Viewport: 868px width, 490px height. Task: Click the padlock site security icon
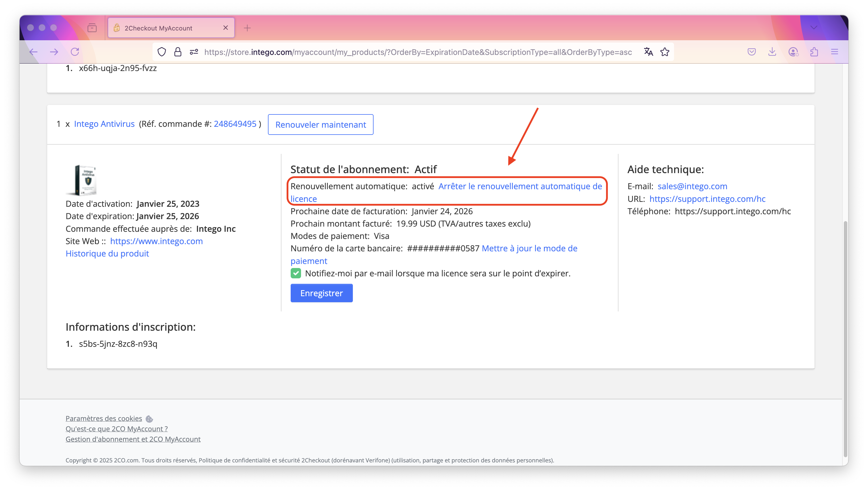[x=178, y=52]
